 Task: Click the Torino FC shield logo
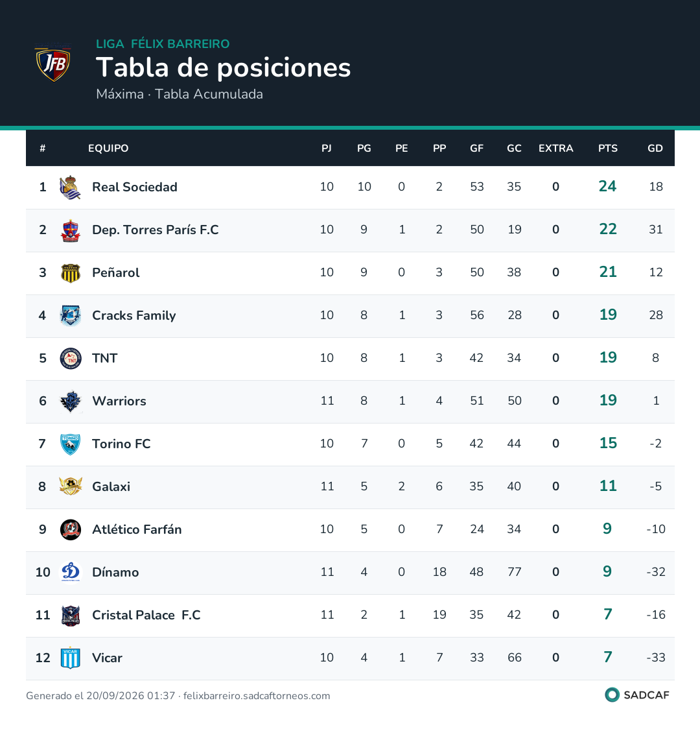pyautogui.click(x=71, y=444)
